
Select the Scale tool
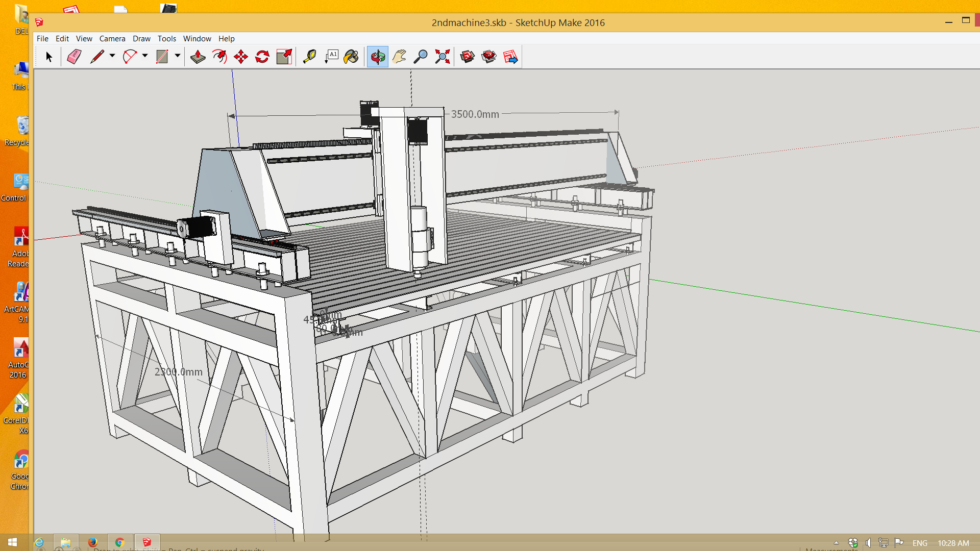(284, 57)
